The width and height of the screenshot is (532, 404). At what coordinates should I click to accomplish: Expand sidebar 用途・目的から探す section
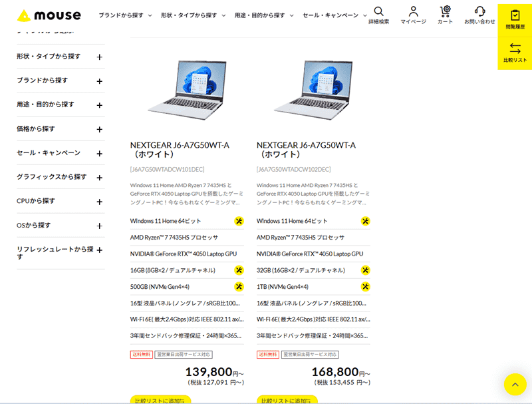tap(61, 104)
